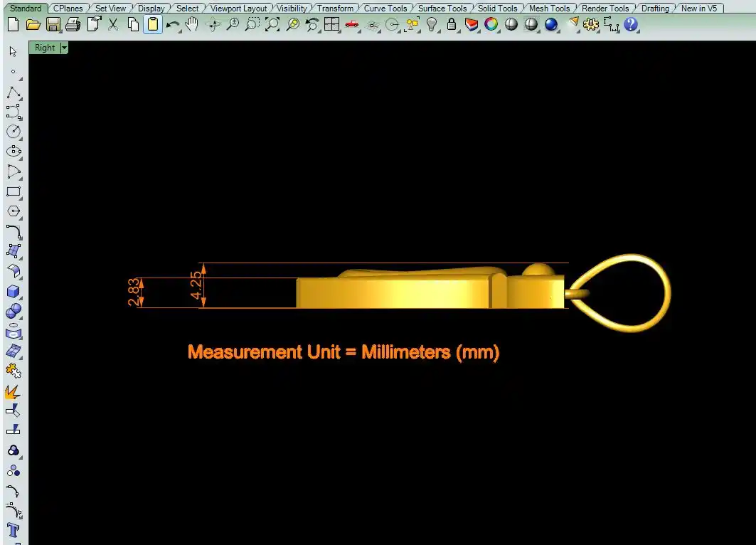Switch to the Solid Tools tab
This screenshot has height=545, width=756.
(497, 9)
